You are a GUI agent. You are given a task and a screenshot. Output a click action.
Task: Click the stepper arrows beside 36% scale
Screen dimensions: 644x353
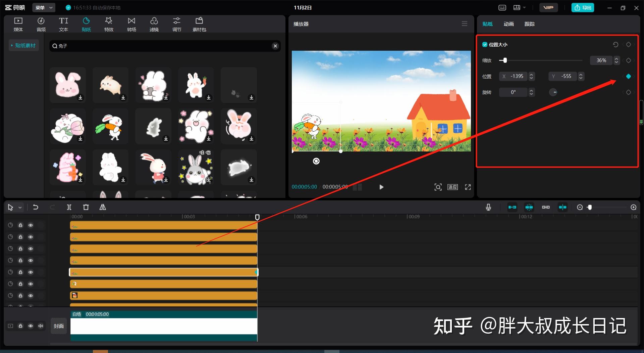coord(616,60)
